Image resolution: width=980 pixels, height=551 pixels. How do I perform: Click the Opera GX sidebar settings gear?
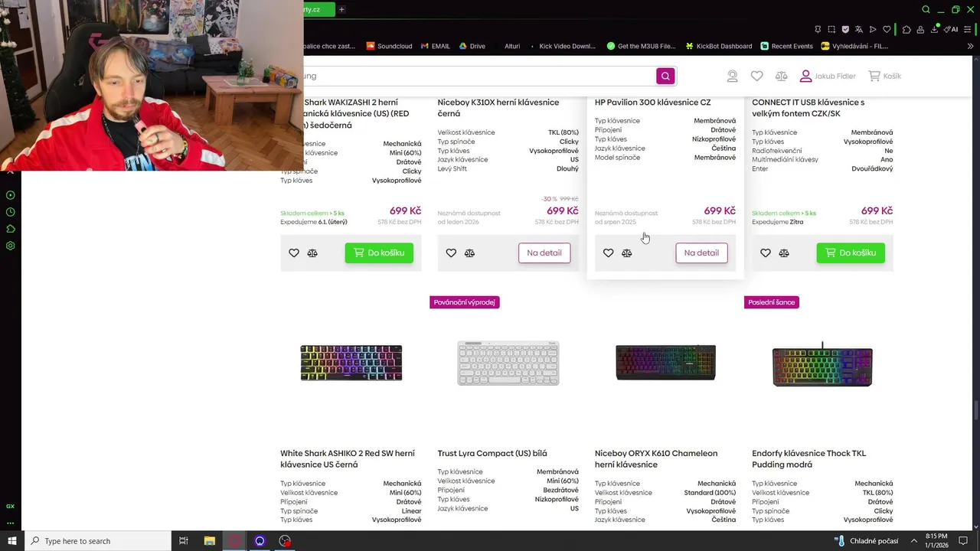click(11, 246)
